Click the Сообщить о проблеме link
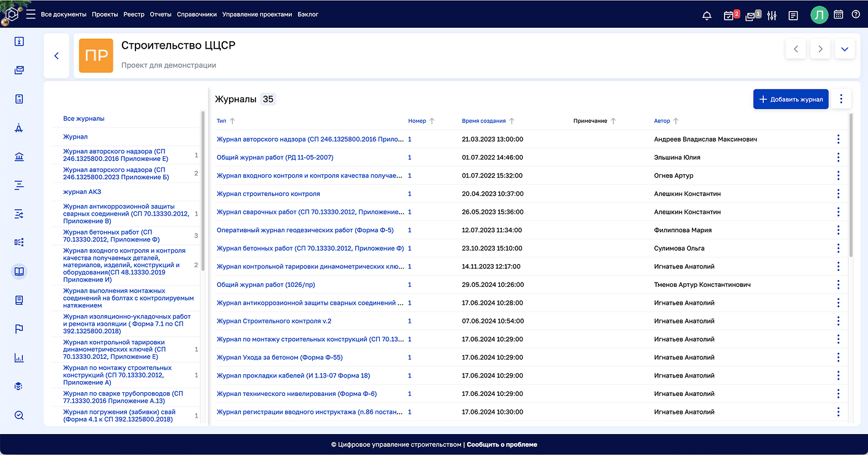 [502, 445]
